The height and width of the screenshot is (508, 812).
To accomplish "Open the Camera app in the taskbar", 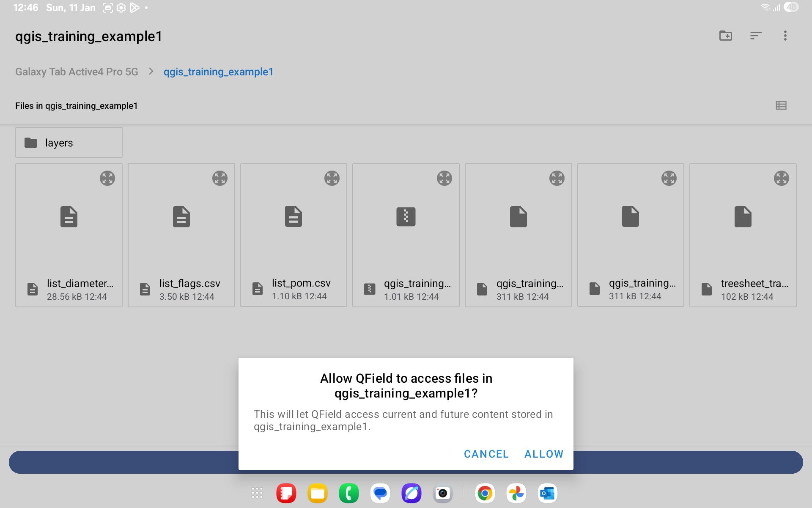I will coord(443,493).
